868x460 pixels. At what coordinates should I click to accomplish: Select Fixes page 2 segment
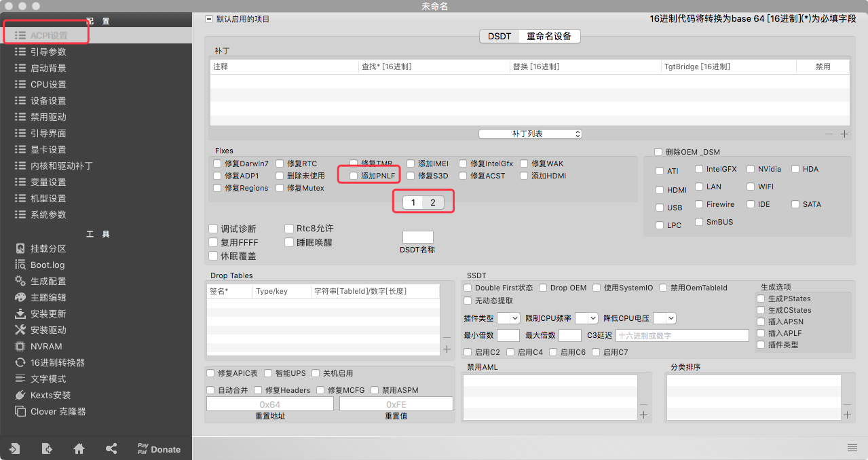433,202
